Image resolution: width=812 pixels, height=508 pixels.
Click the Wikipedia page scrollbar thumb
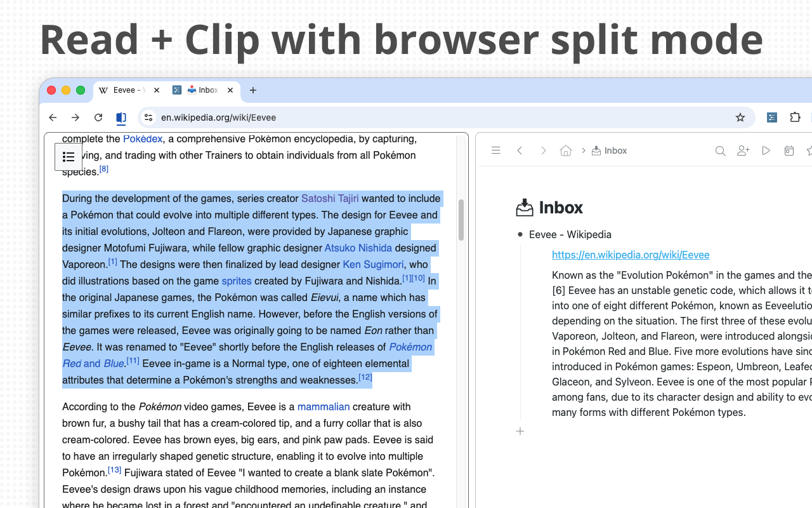pyautogui.click(x=461, y=220)
